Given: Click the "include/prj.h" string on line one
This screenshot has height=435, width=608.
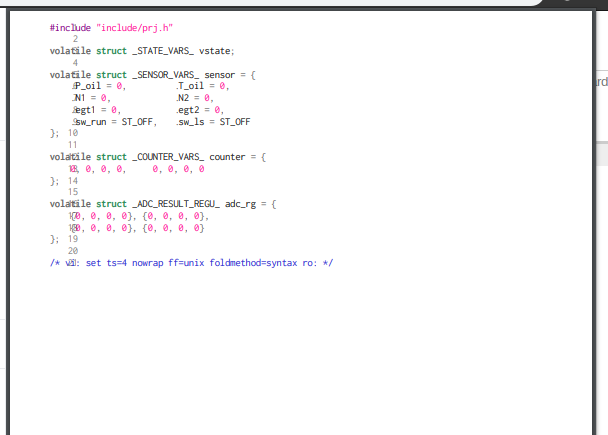Looking at the screenshot, I should pyautogui.click(x=134, y=28).
